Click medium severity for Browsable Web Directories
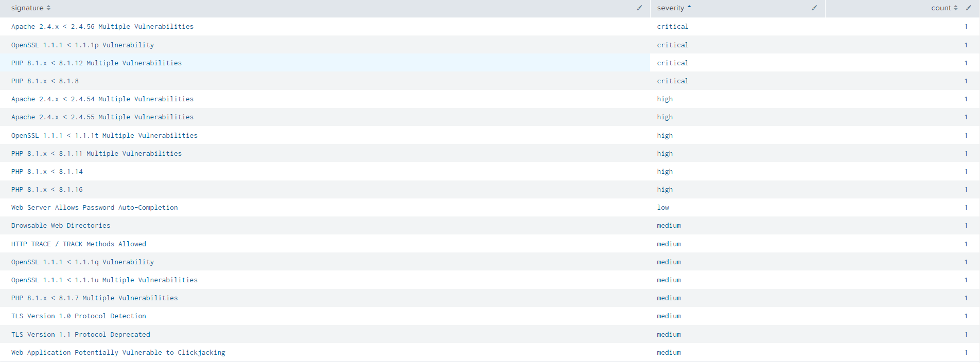 point(669,226)
